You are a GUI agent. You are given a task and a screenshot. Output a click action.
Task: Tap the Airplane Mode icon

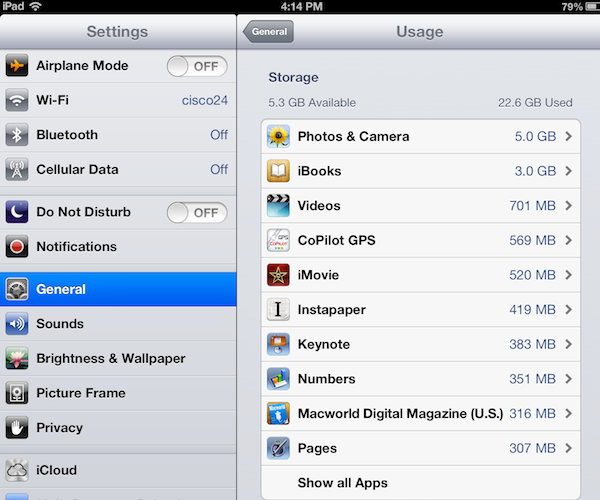click(x=16, y=65)
